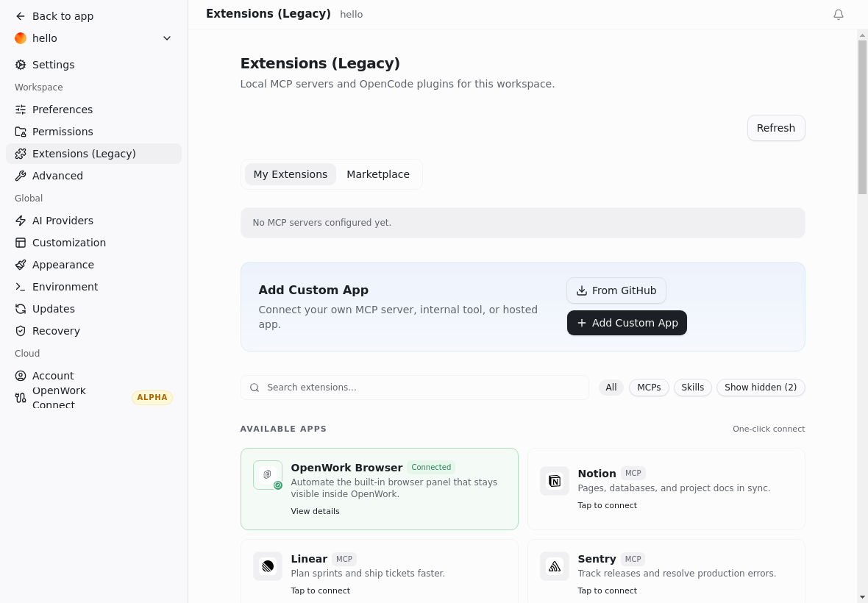Toggle Show hidden (2) extensions
This screenshot has width=868, height=603.
pyautogui.click(x=761, y=388)
